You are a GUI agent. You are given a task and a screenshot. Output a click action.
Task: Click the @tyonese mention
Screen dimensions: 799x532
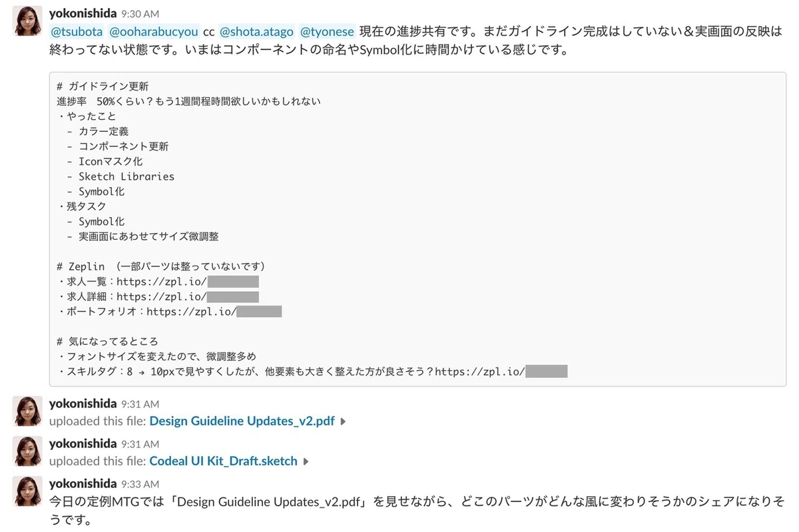coord(327,31)
